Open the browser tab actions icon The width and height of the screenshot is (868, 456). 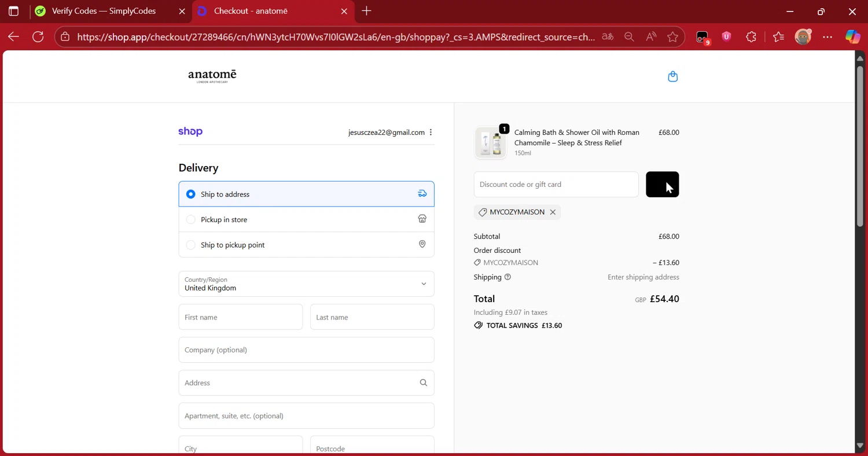[x=13, y=11]
